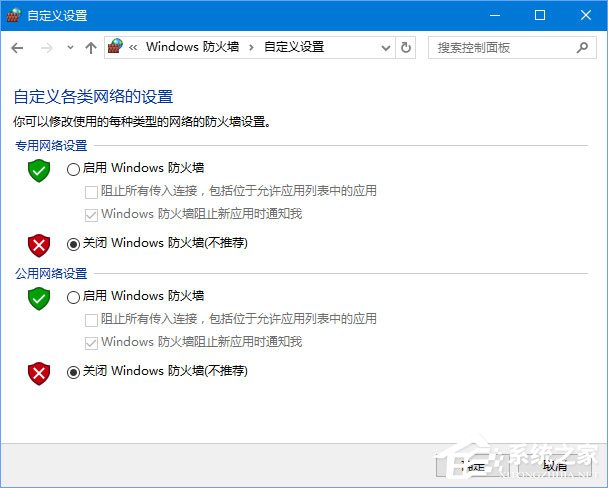Viewport: 608px width, 488px height.
Task: Click green shield icon in 公用网络设置
Action: click(x=39, y=298)
